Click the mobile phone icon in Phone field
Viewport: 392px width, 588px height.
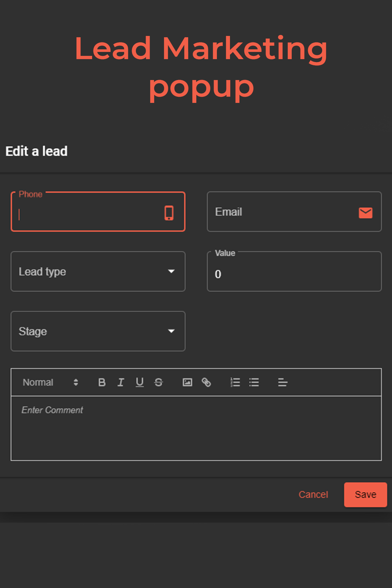click(169, 213)
